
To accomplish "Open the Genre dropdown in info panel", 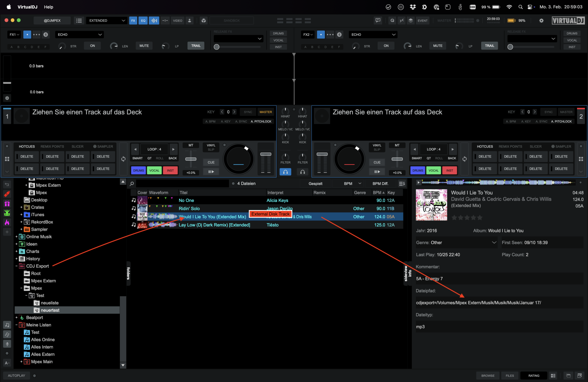I will pyautogui.click(x=494, y=243).
